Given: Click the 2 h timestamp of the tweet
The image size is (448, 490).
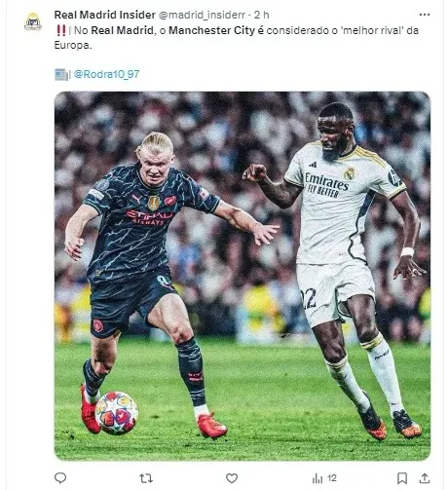Looking at the screenshot, I should [x=261, y=15].
